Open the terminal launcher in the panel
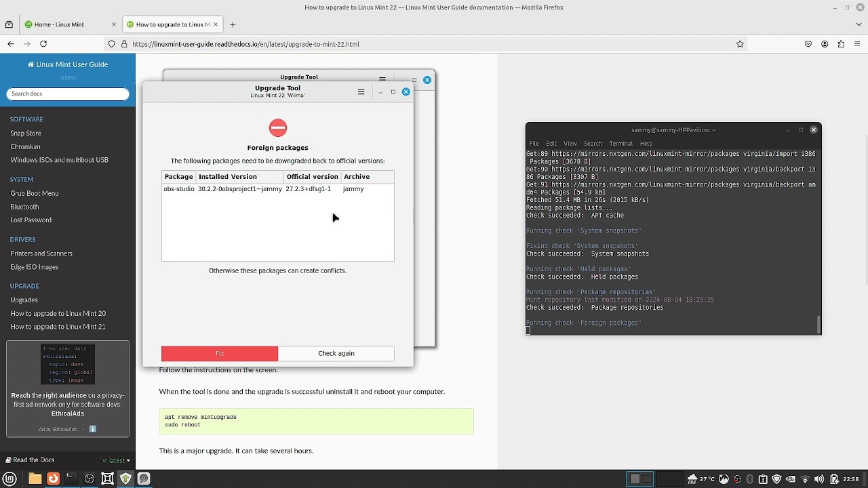The width and height of the screenshot is (868, 488). click(71, 479)
